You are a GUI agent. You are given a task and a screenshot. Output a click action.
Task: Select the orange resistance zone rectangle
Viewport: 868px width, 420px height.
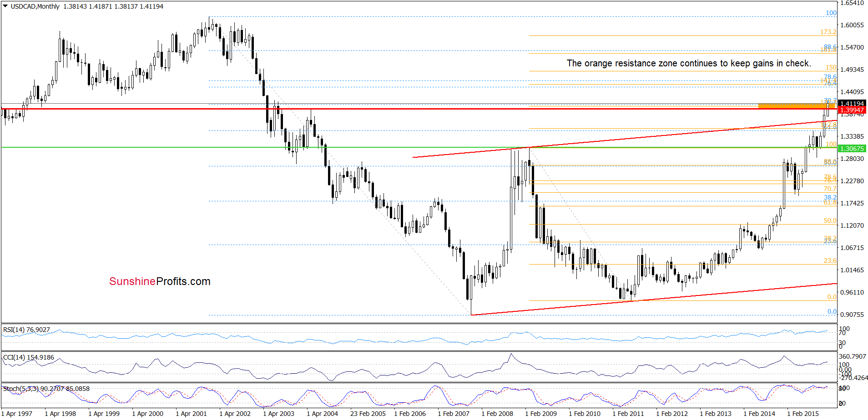pyautogui.click(x=797, y=106)
